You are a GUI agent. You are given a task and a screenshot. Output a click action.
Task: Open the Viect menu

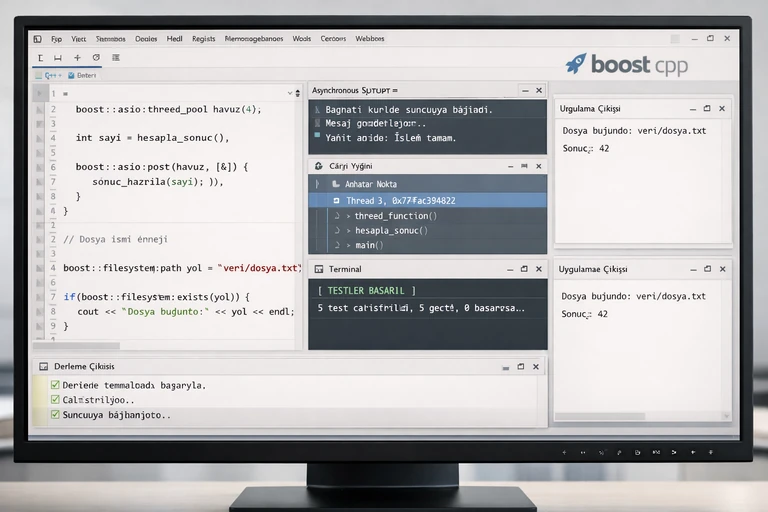pos(78,39)
